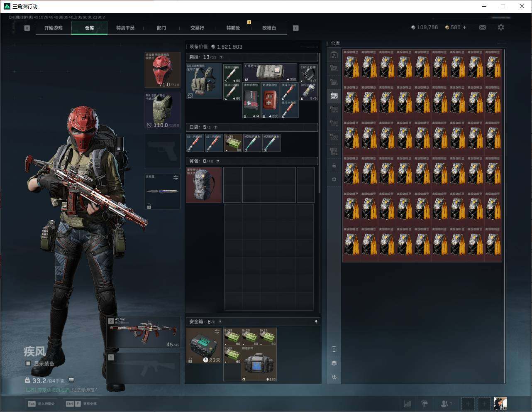Click the world chat message line

[61, 390]
